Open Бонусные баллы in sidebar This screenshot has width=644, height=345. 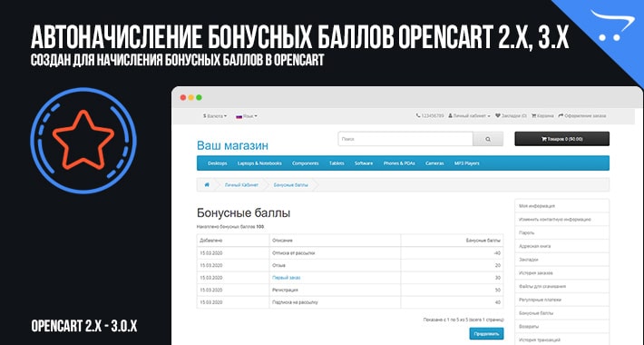(x=561, y=313)
